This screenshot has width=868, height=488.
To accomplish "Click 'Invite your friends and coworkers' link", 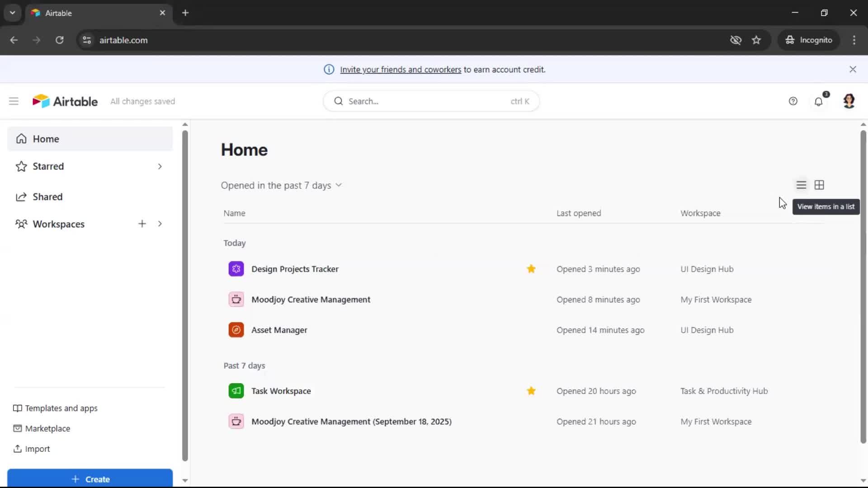I will click(401, 70).
